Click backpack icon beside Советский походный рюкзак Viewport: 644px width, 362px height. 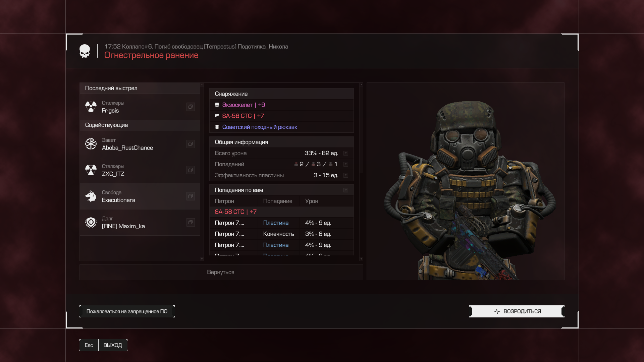[217, 127]
